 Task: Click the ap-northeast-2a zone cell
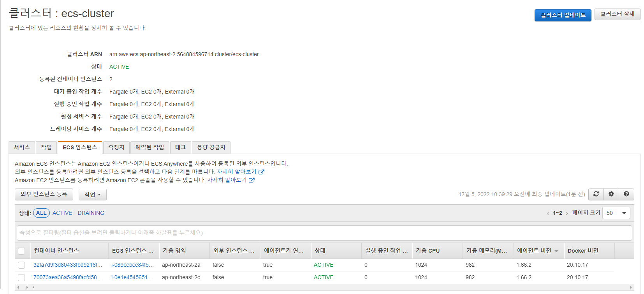(x=181, y=265)
